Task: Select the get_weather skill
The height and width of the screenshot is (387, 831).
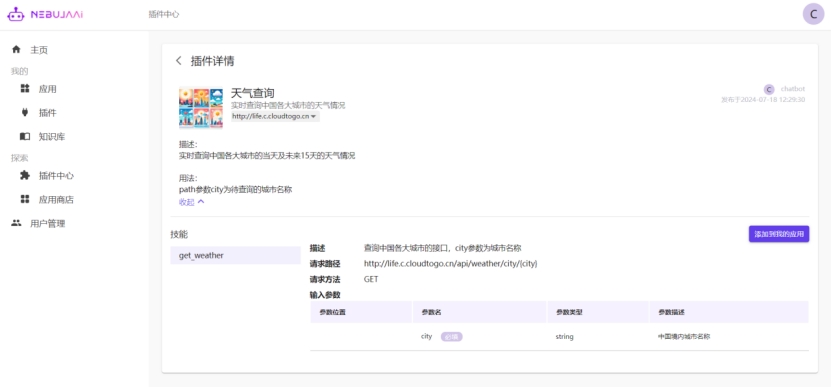Action: click(235, 256)
